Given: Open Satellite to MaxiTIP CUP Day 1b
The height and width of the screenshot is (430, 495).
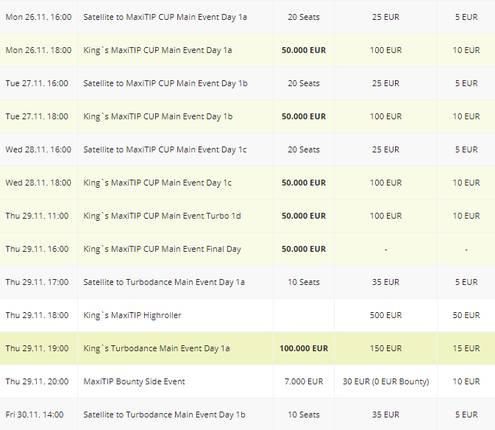Looking at the screenshot, I should tap(165, 83).
